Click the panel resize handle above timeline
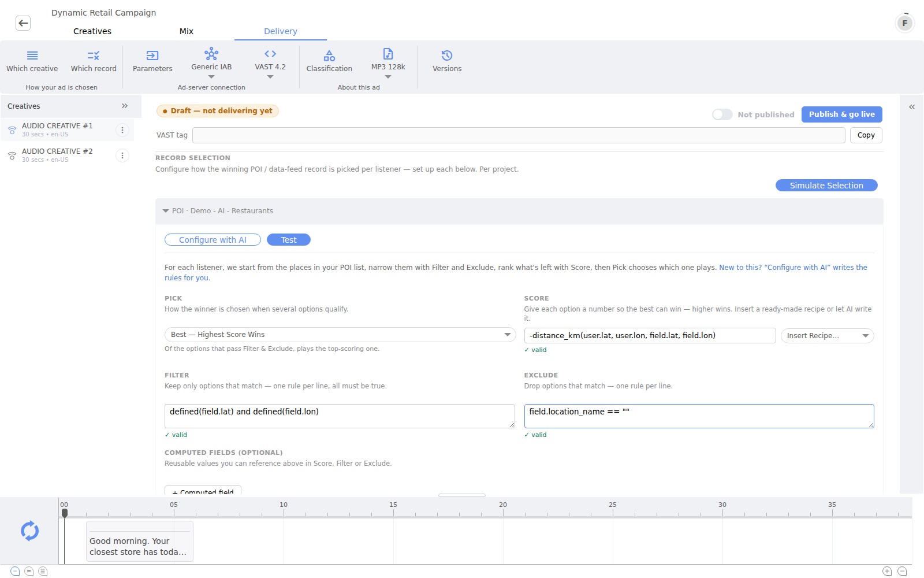 tap(462, 495)
